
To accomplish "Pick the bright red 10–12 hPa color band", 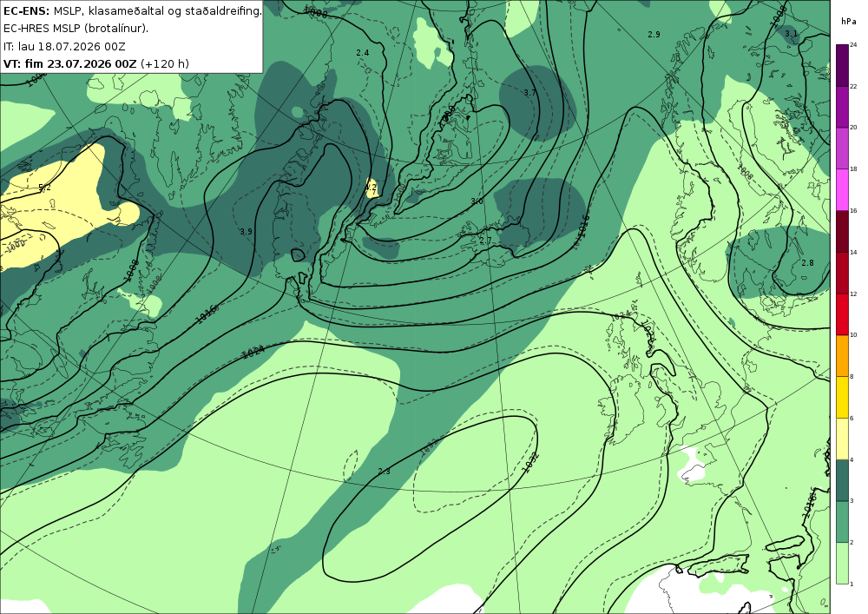I will click(x=842, y=314).
